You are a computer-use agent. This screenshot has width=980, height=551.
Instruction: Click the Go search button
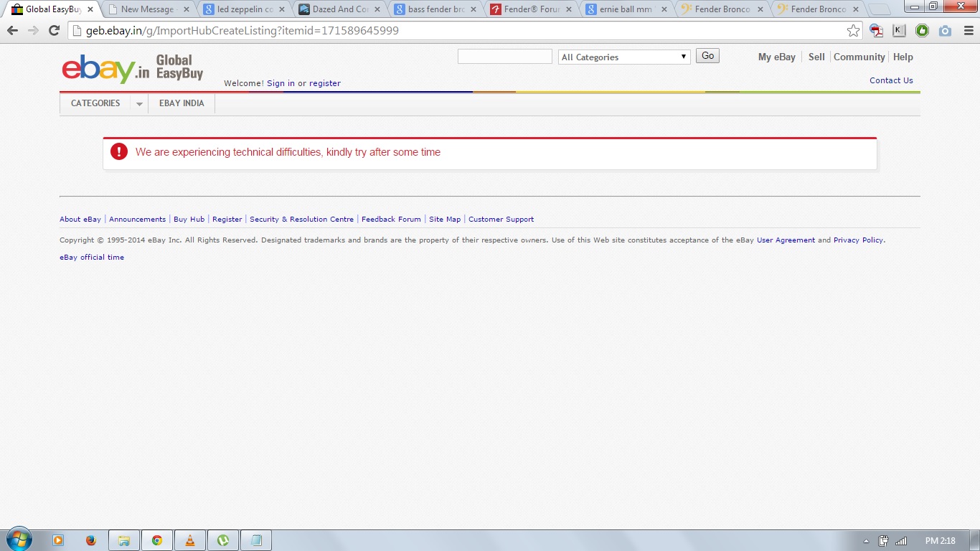tap(707, 56)
